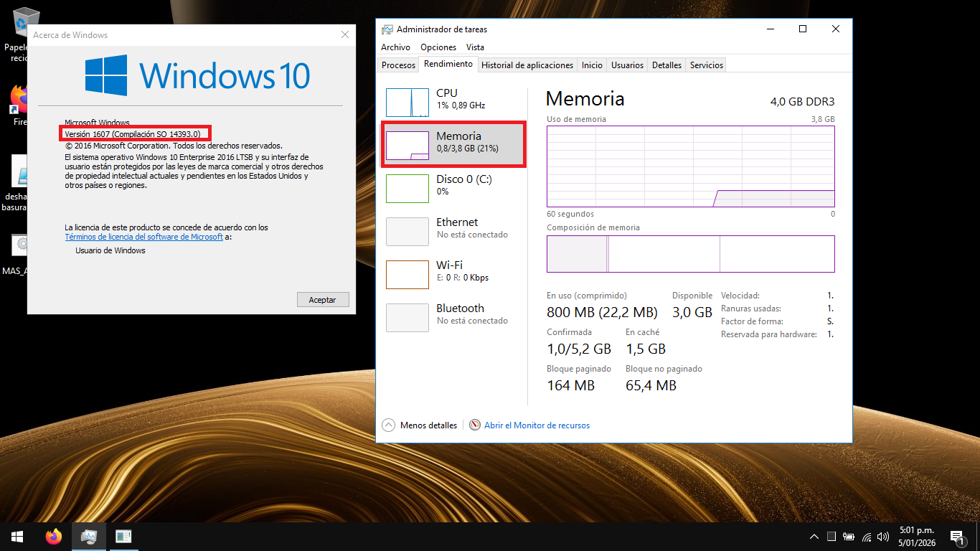Select the Bluetooth performance item
The image size is (980, 551).
[452, 315]
